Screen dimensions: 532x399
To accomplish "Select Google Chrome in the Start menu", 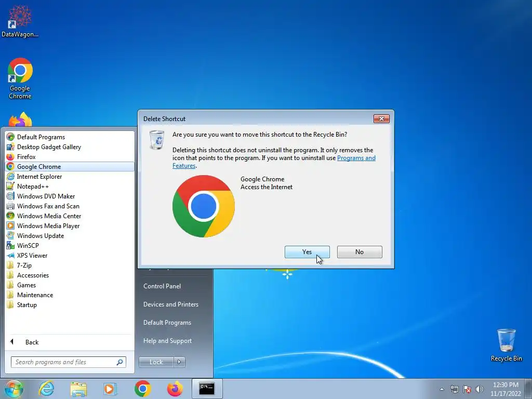I will (70, 167).
